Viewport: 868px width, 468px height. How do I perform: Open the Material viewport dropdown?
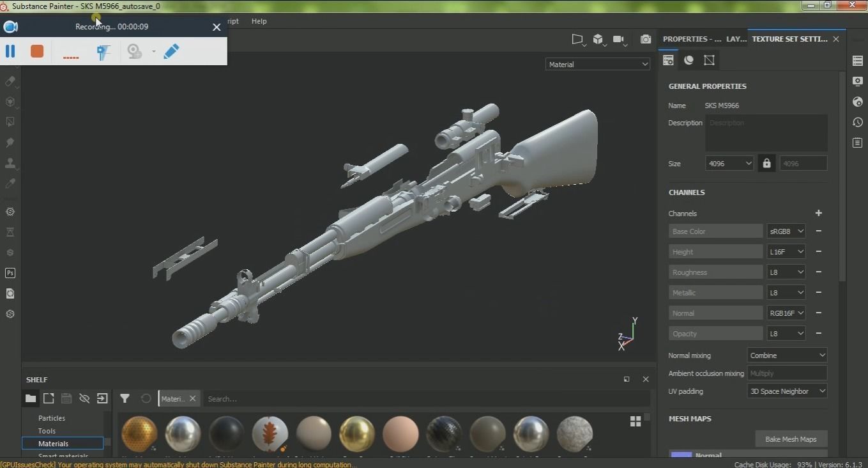point(598,64)
